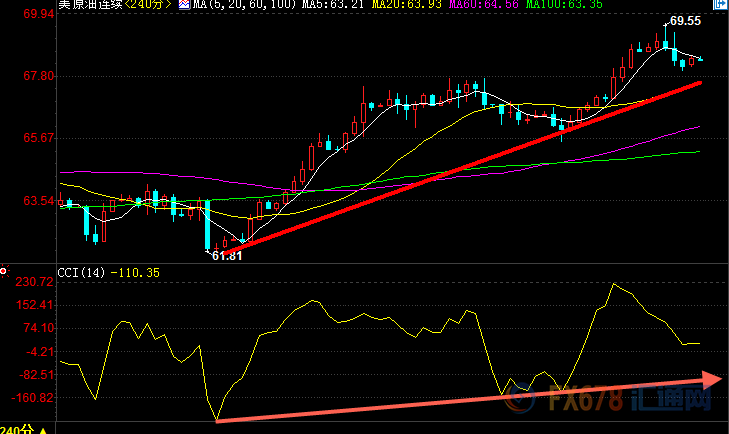Click the 69.94 price axis label
The height and width of the screenshot is (434, 729).
click(39, 14)
